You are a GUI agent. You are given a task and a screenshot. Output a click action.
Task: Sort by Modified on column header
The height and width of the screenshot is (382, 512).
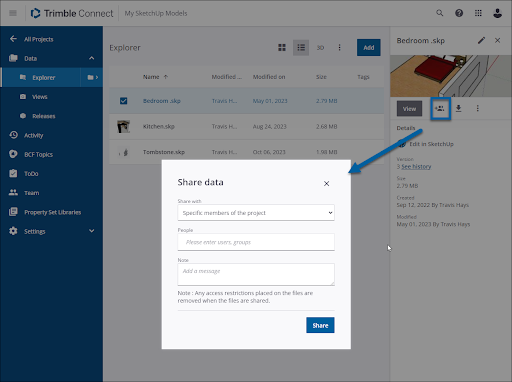[x=269, y=77]
